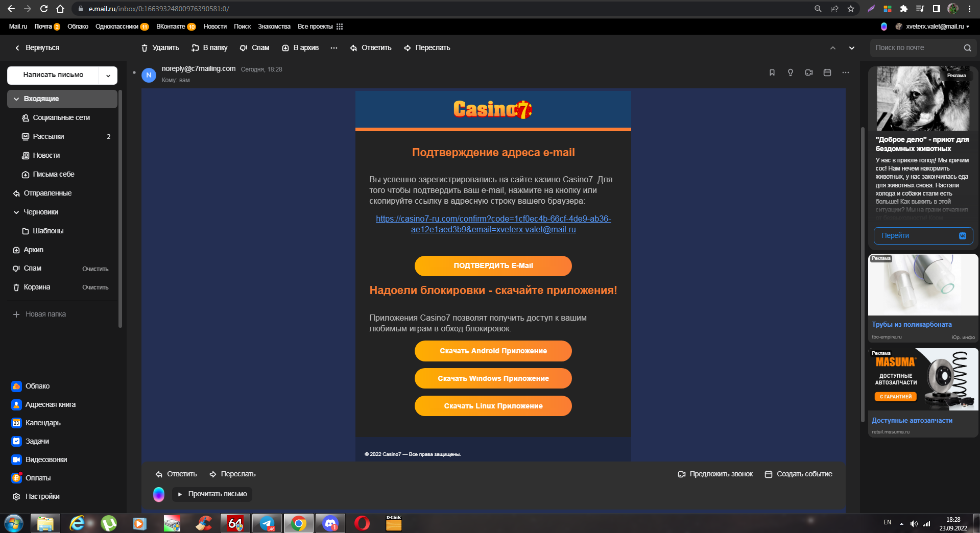Click the animal shelter ad image
This screenshot has width=980, height=533.
[x=923, y=99]
